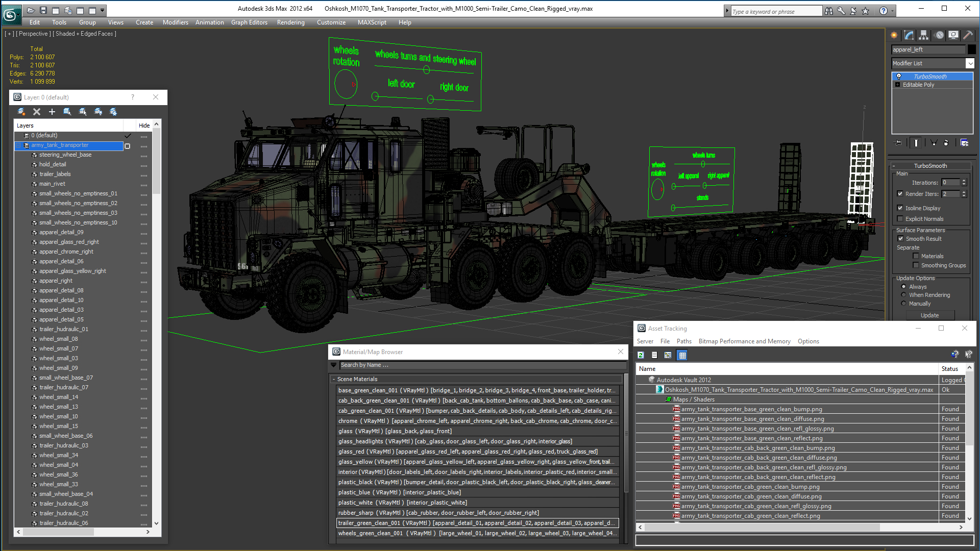Open the Modify command panel tab
Screen dimensions: 980x551
[x=909, y=35]
